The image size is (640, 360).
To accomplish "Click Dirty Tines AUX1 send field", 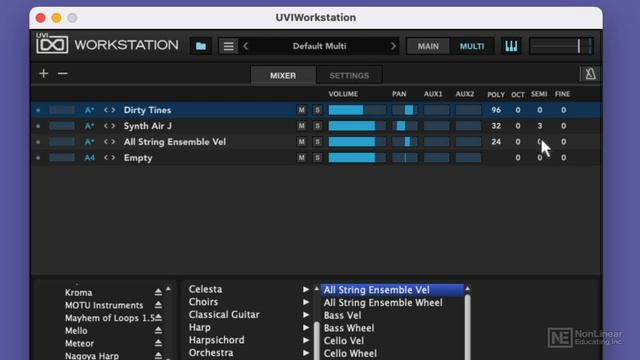I will coord(436,110).
